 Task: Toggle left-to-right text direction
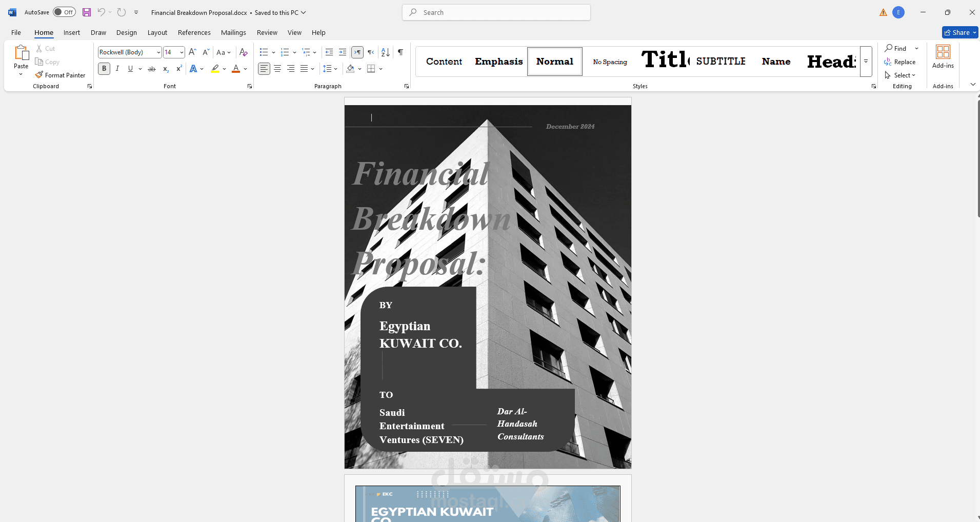(x=357, y=52)
